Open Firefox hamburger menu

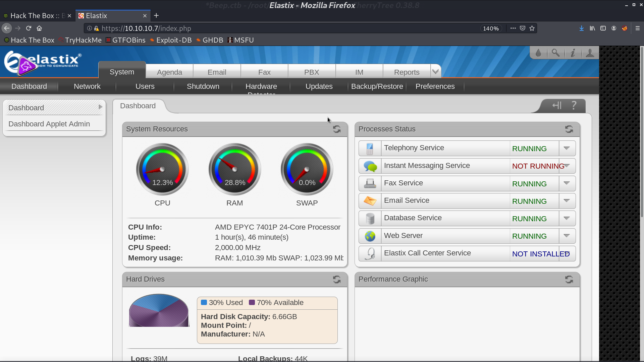click(x=638, y=28)
